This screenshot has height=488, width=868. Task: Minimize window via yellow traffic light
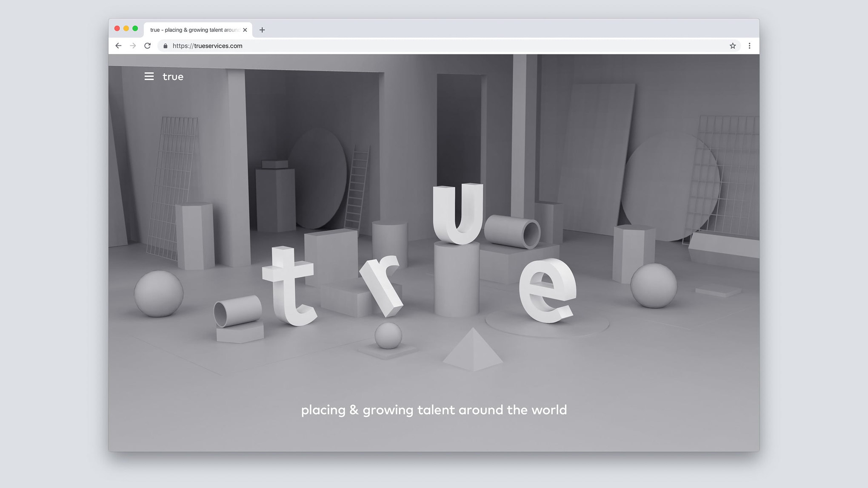click(126, 28)
